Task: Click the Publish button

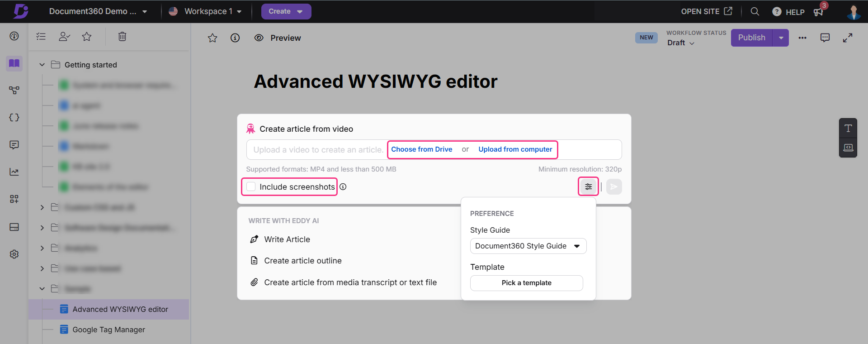Action: 752,38
